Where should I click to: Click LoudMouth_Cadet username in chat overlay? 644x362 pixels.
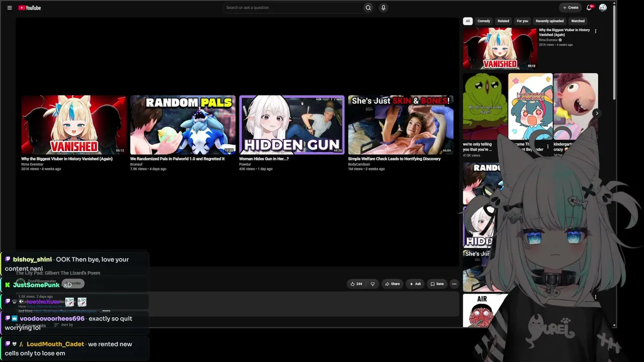(55, 344)
